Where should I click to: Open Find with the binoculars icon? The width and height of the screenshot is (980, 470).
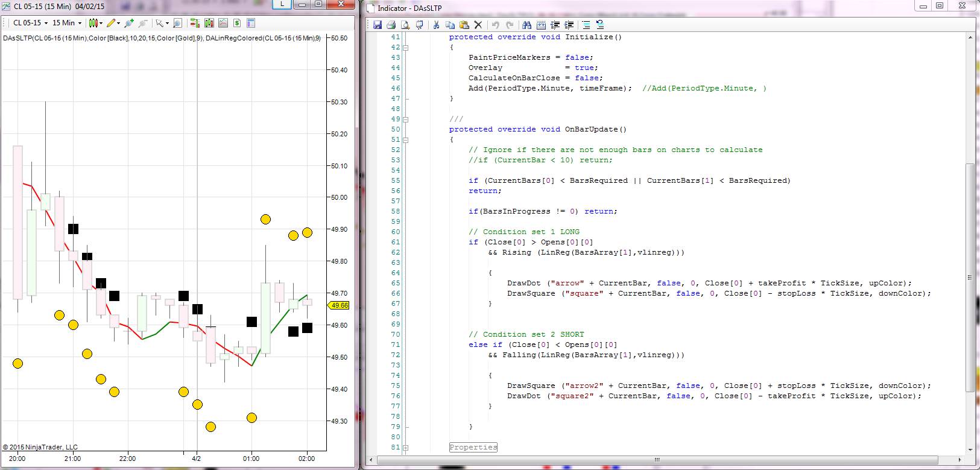point(526,25)
